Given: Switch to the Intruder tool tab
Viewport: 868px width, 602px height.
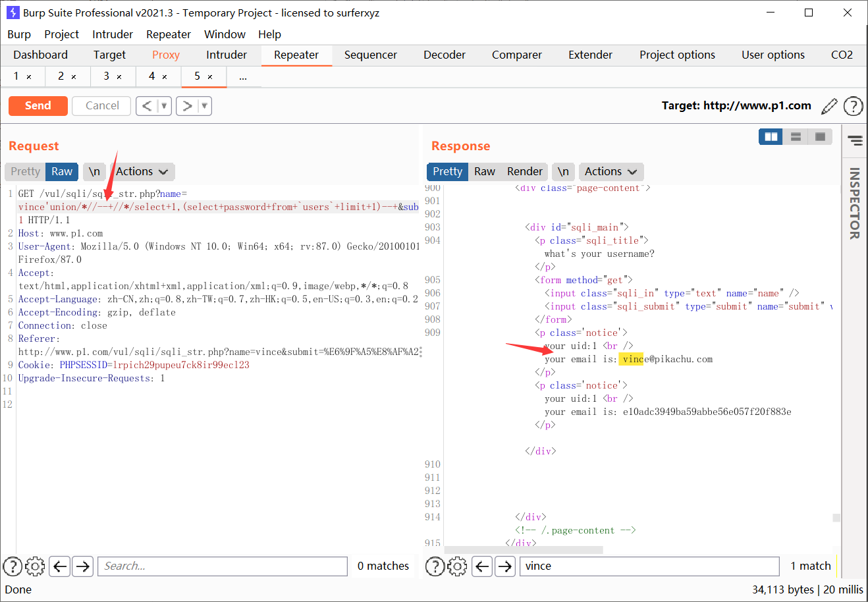Looking at the screenshot, I should pyautogui.click(x=227, y=55).
